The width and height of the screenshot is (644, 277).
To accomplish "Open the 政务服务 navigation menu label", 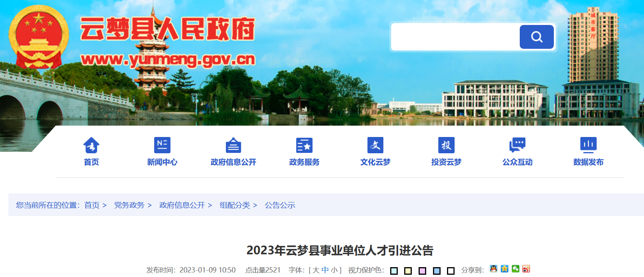I will click(x=304, y=162).
